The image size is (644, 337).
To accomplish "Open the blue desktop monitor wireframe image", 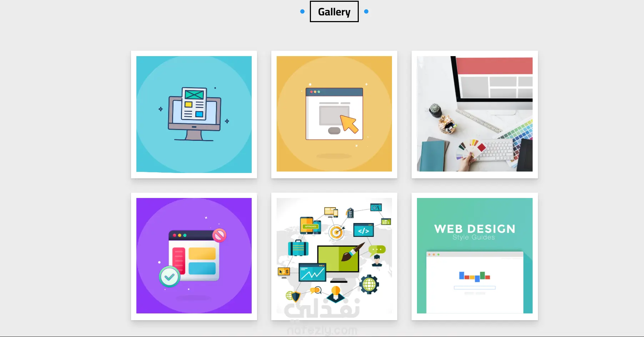I will 194,114.
